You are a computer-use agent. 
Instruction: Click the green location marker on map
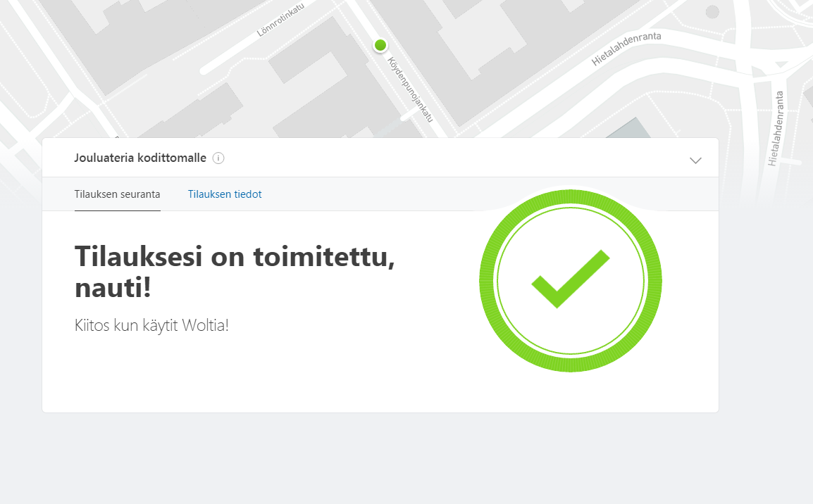380,45
